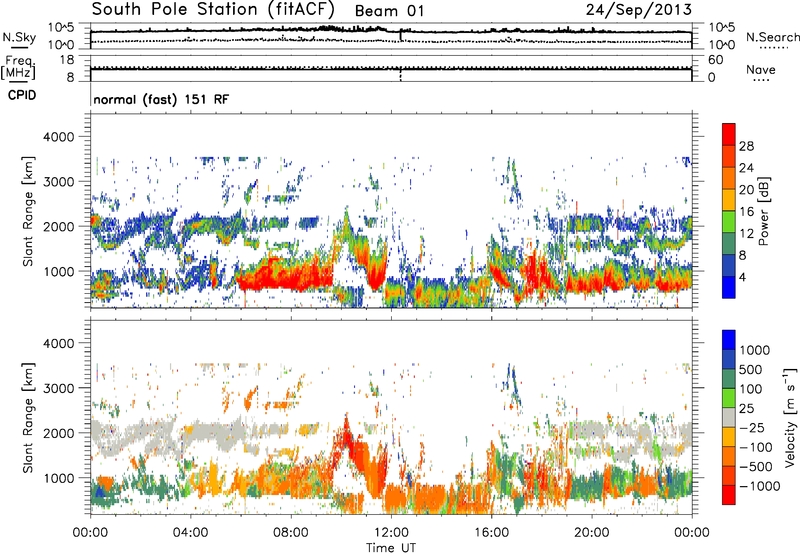
Task: Click the 04:00 time tick label
Action: [x=190, y=533]
